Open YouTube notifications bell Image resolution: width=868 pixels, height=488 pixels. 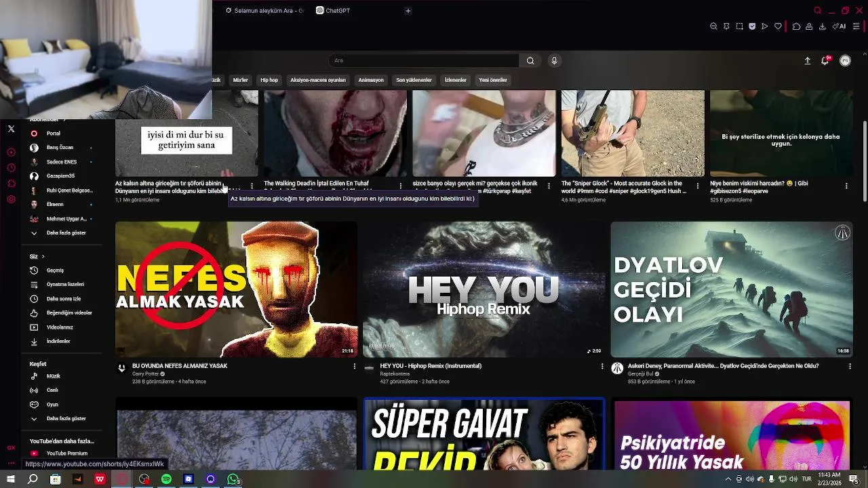click(825, 61)
